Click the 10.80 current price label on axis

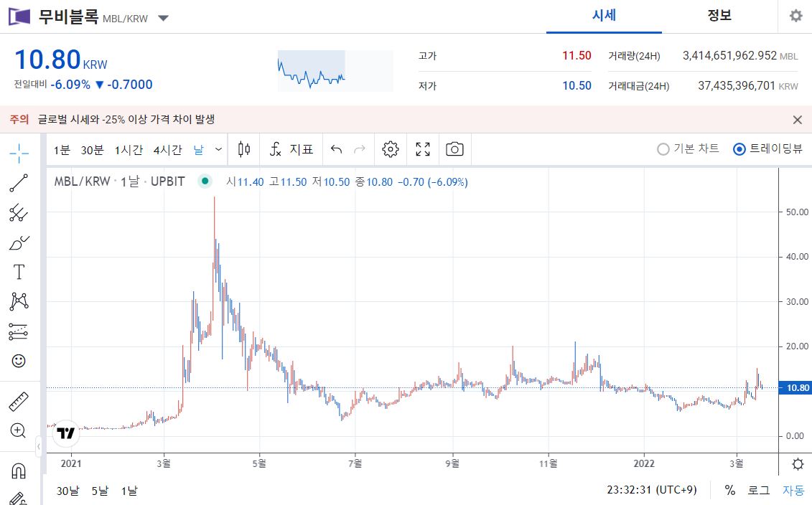point(795,387)
